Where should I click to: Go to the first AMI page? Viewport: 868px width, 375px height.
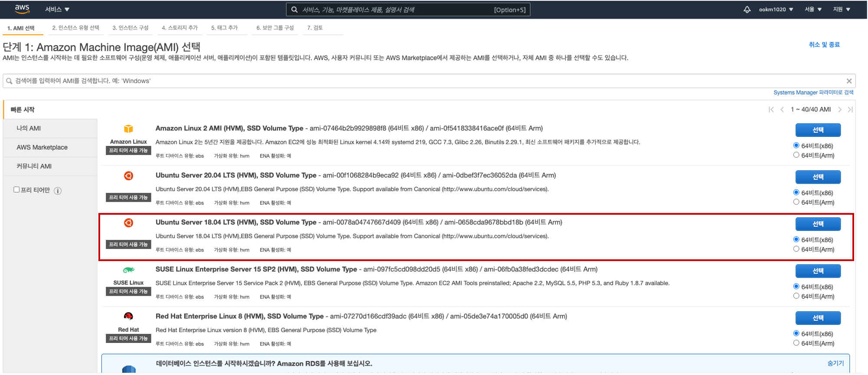tap(771, 110)
